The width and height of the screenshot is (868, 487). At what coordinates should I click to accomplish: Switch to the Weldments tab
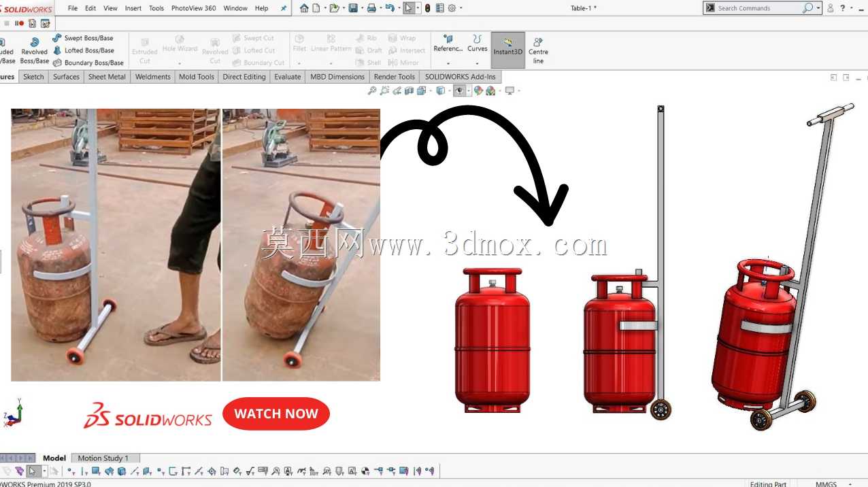coord(152,77)
